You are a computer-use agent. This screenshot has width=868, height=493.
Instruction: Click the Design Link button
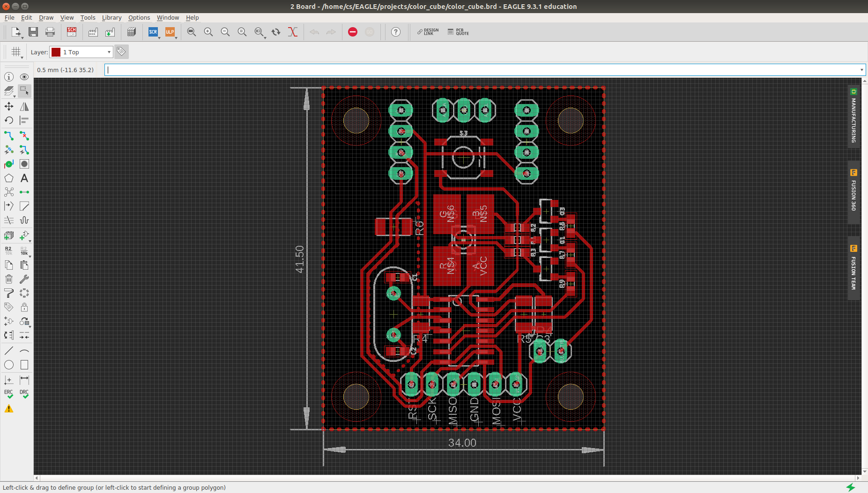click(x=428, y=32)
